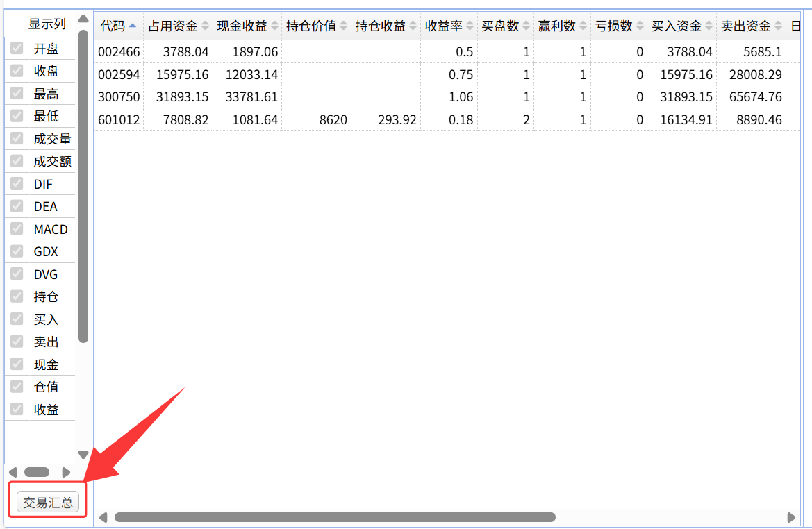Click the column list scroll-right arrow
The image size is (812, 529).
point(66,472)
